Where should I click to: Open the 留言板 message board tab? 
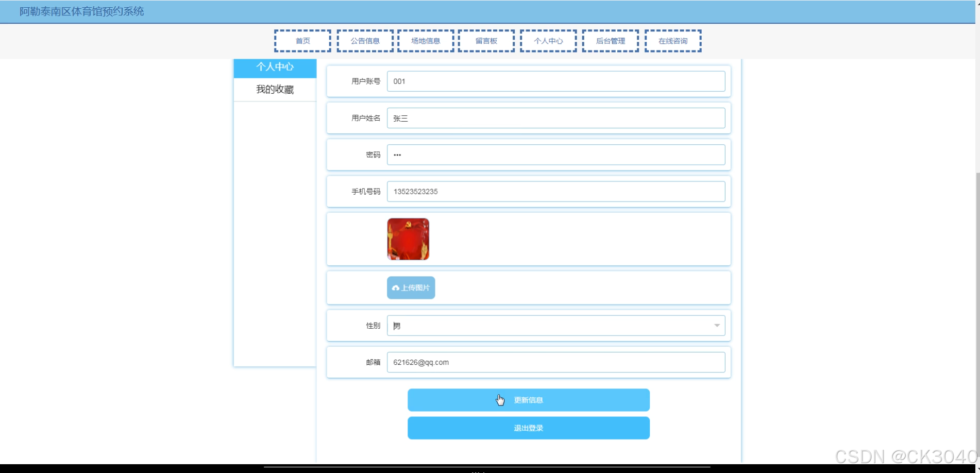coord(485,41)
